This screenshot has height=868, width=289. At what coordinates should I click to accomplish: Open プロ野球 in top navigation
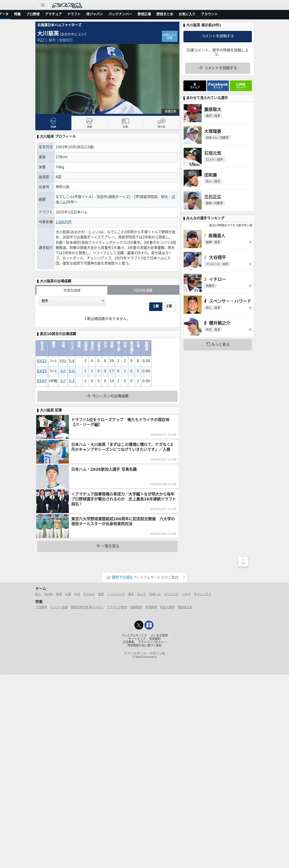pyautogui.click(x=33, y=14)
